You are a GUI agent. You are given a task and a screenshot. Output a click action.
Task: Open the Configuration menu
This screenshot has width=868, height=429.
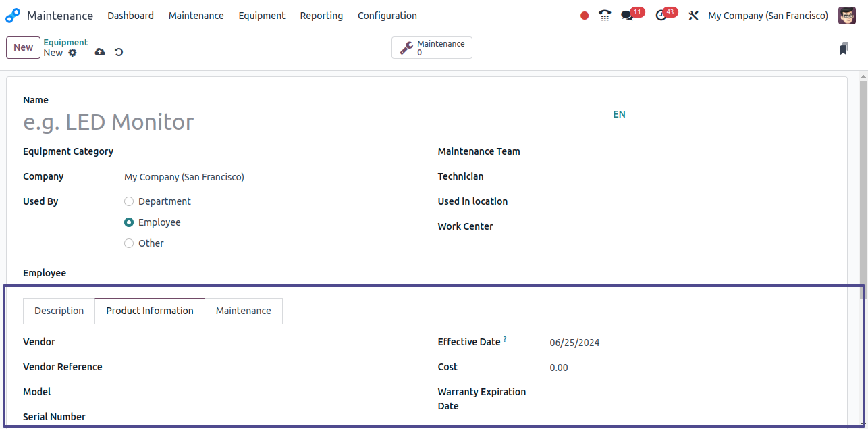[x=387, y=16]
